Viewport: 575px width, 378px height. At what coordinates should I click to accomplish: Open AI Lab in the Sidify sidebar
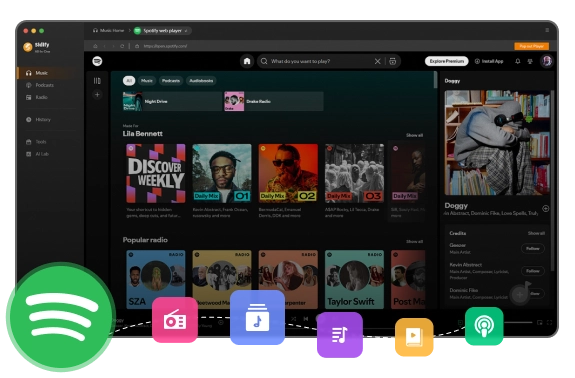click(x=37, y=154)
